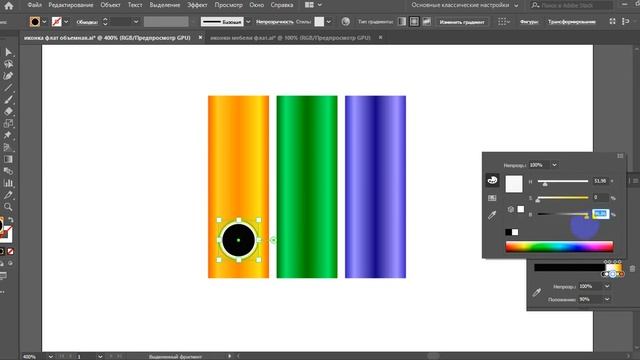
Task: Switch to second document tab at 100%
Action: pos(290,38)
